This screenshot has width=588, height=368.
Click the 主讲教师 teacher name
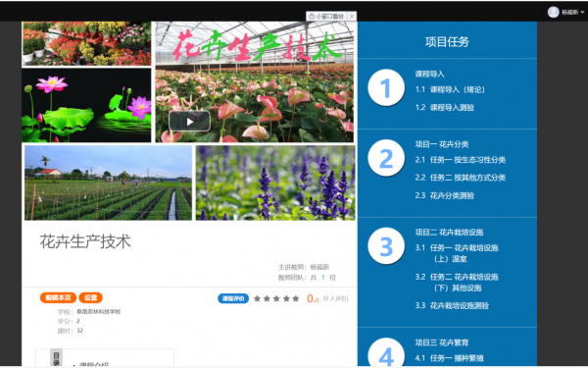coord(319,267)
